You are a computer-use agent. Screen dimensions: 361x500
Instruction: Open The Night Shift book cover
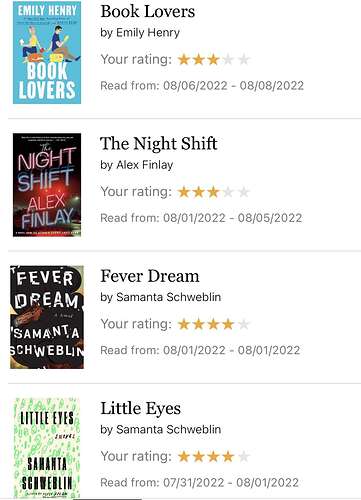point(47,185)
